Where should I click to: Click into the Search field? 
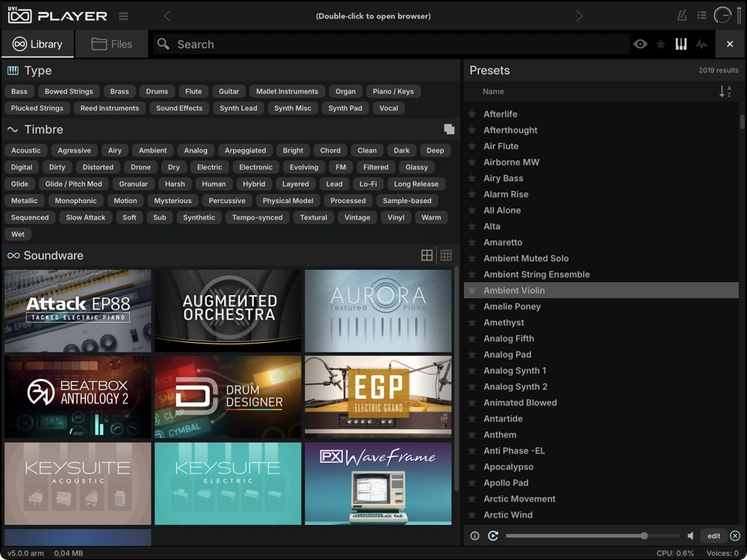tap(391, 44)
